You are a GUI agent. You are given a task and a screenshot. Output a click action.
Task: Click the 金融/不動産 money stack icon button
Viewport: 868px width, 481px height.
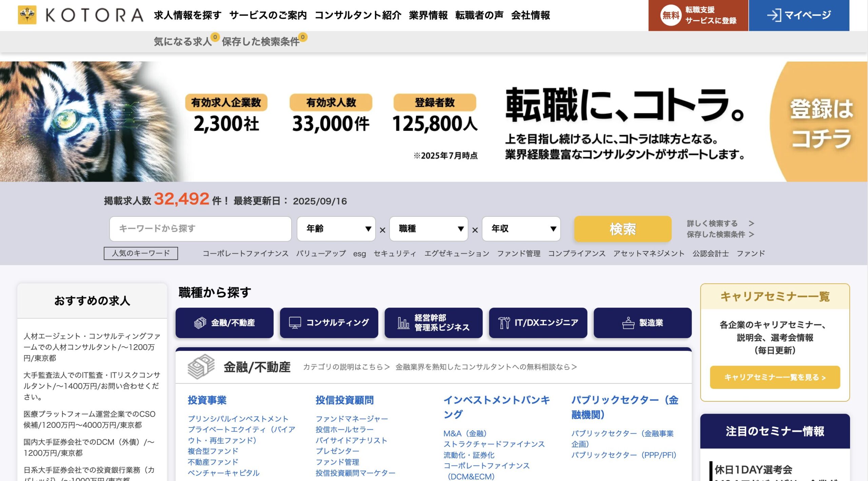tap(200, 322)
